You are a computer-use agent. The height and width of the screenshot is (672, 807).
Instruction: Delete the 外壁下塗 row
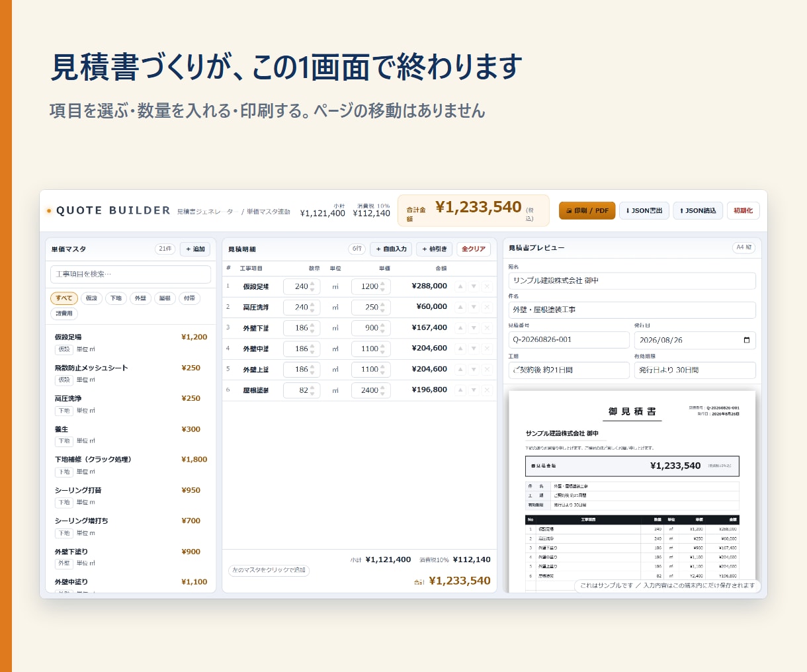click(487, 328)
